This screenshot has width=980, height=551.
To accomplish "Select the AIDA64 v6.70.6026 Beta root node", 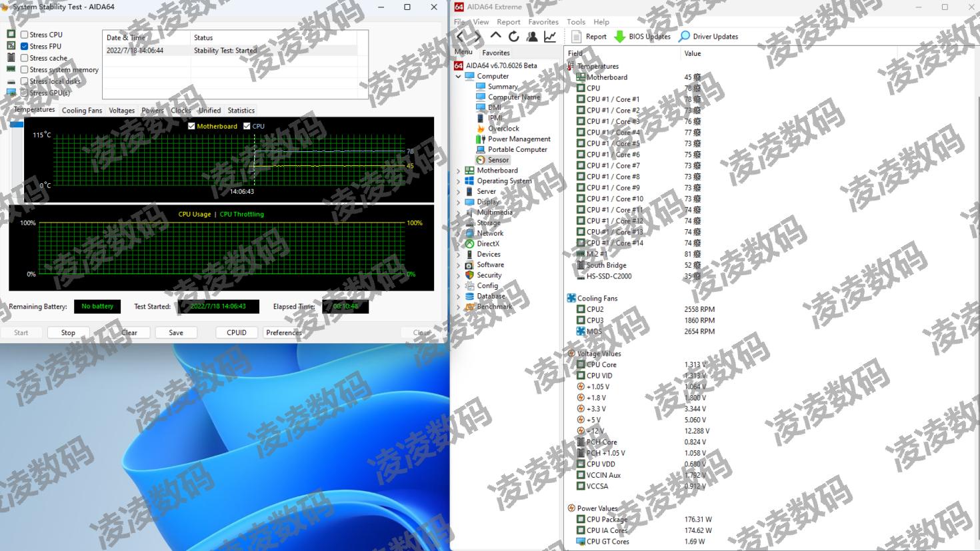I will [495, 65].
